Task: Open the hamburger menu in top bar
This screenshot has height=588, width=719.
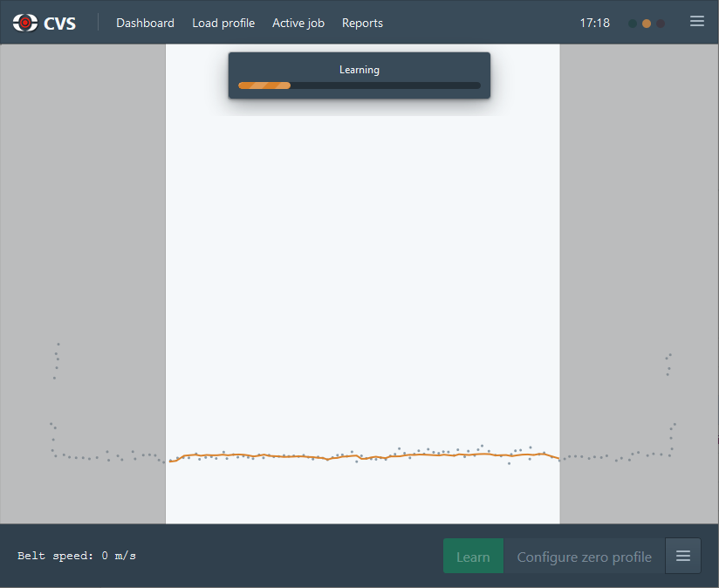Action: pyautogui.click(x=697, y=21)
